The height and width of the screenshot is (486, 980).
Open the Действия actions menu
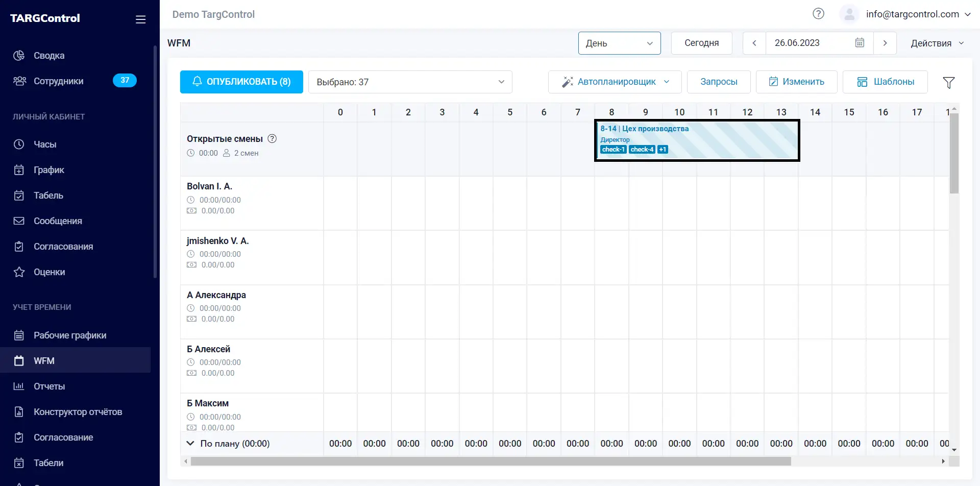[x=937, y=43]
